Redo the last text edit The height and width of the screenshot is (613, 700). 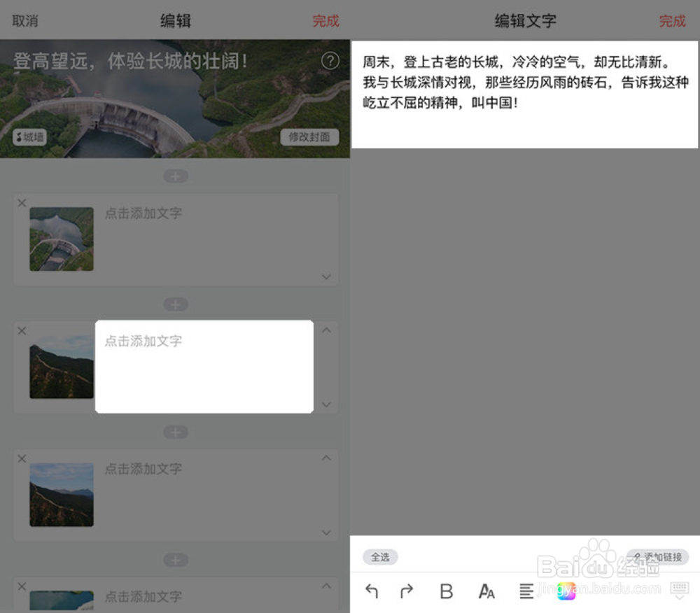pyautogui.click(x=407, y=591)
